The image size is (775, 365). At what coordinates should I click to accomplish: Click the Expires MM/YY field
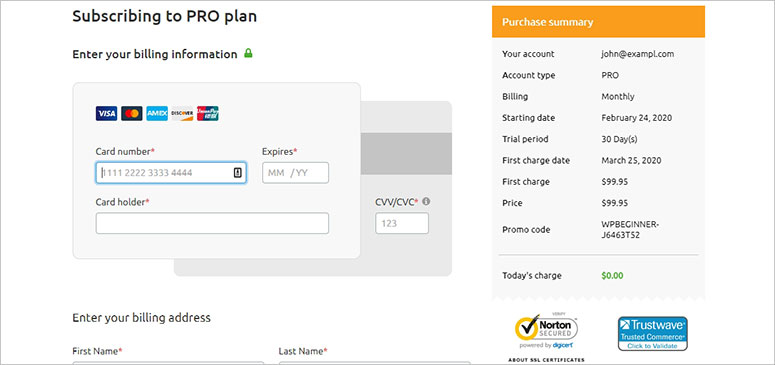coord(295,173)
